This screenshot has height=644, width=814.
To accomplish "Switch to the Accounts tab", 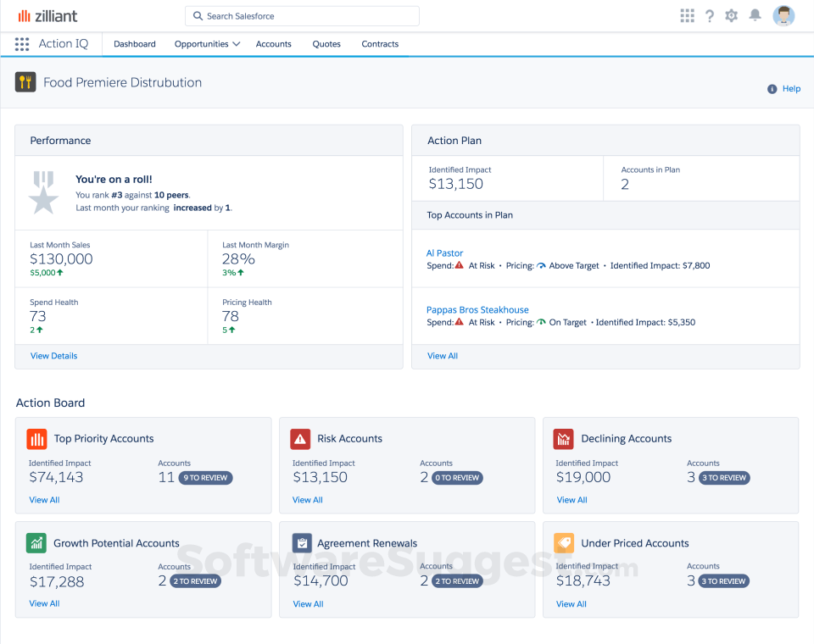I will (273, 44).
